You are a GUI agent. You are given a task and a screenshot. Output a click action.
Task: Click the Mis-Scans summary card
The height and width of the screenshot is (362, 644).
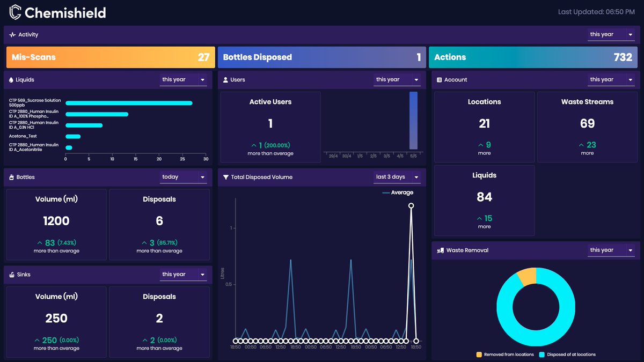click(111, 57)
